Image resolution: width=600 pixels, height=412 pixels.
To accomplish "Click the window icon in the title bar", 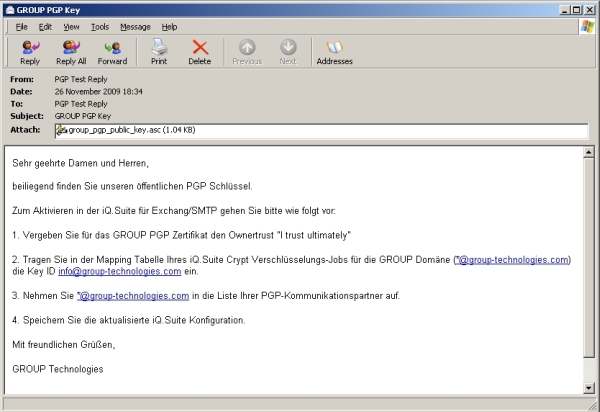I will pos(9,8).
